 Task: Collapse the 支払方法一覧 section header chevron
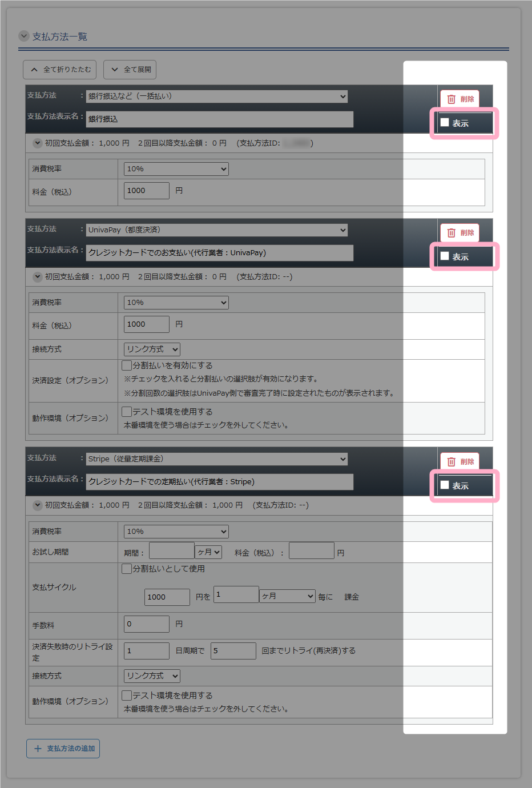(x=24, y=36)
